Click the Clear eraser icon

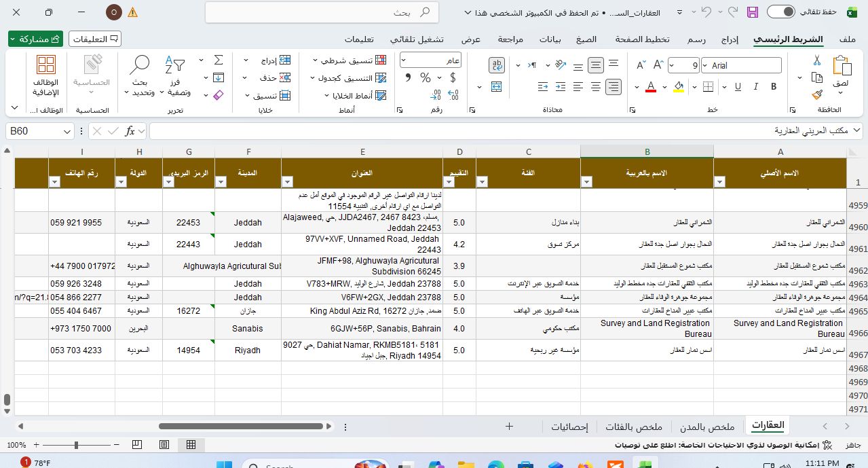219,95
